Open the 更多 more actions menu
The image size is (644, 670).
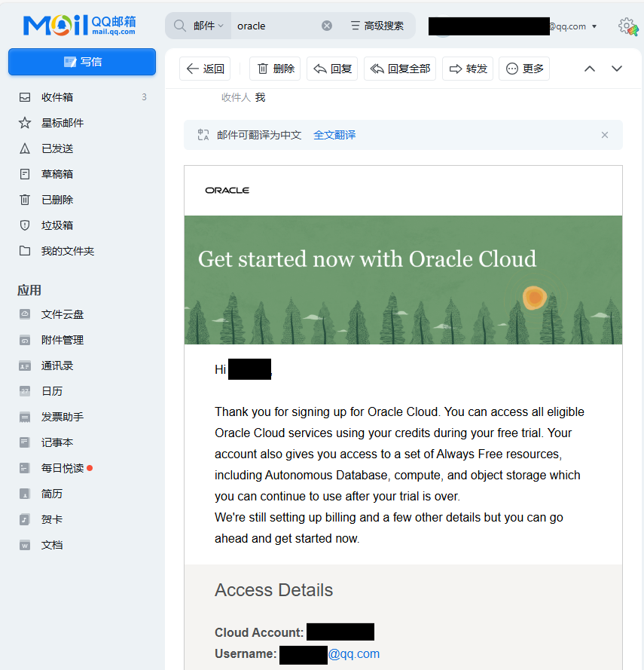coord(524,69)
